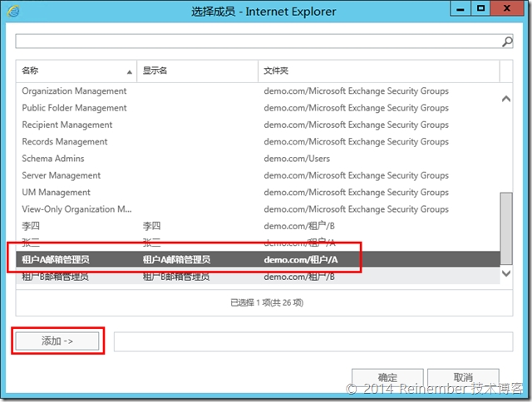532x402 pixels.
Task: Select the Schema Admins row
Action: pos(258,159)
